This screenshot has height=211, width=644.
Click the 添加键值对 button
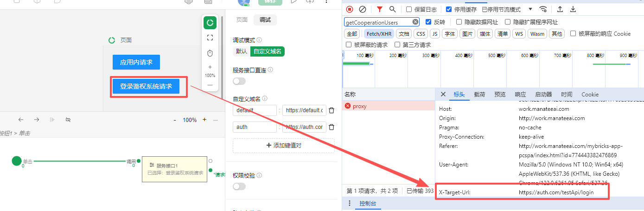283,145
